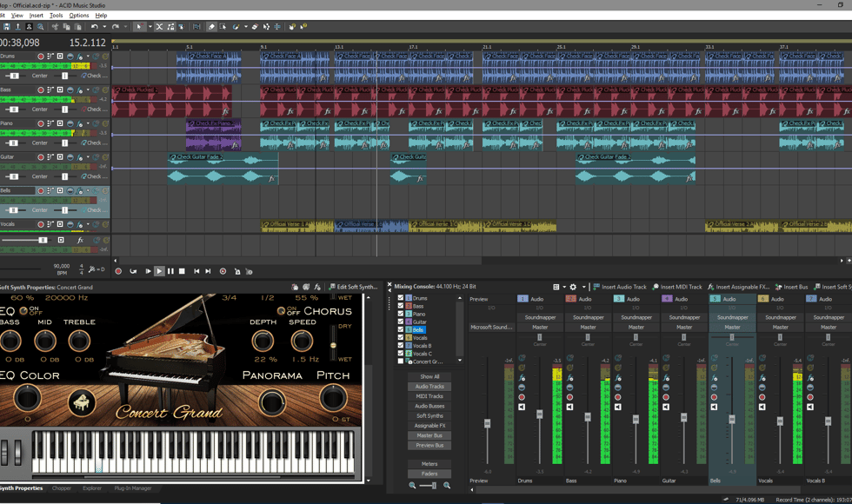
Task: Click the mixing console close X
Action: tap(389, 284)
